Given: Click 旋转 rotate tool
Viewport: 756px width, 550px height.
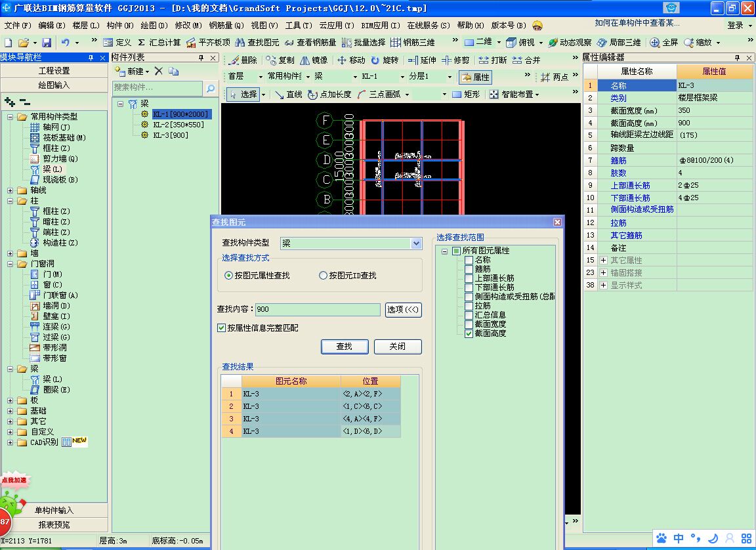Looking at the screenshot, I should [x=385, y=60].
